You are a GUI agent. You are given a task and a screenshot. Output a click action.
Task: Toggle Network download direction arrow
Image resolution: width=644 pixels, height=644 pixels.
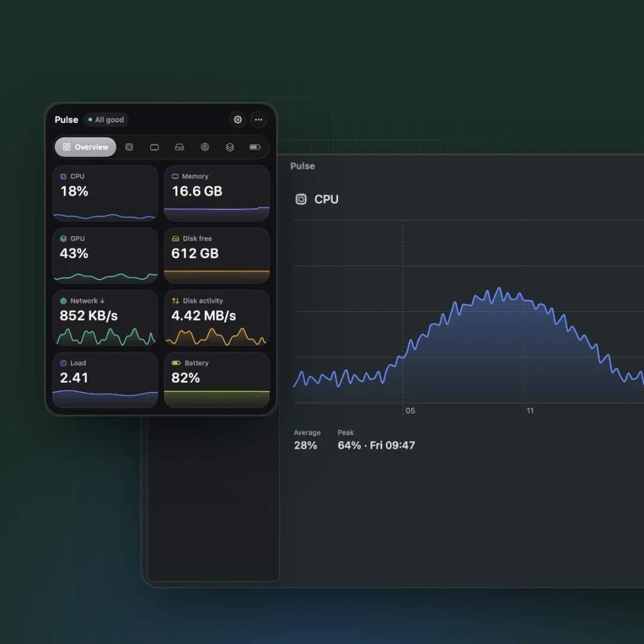click(x=103, y=301)
